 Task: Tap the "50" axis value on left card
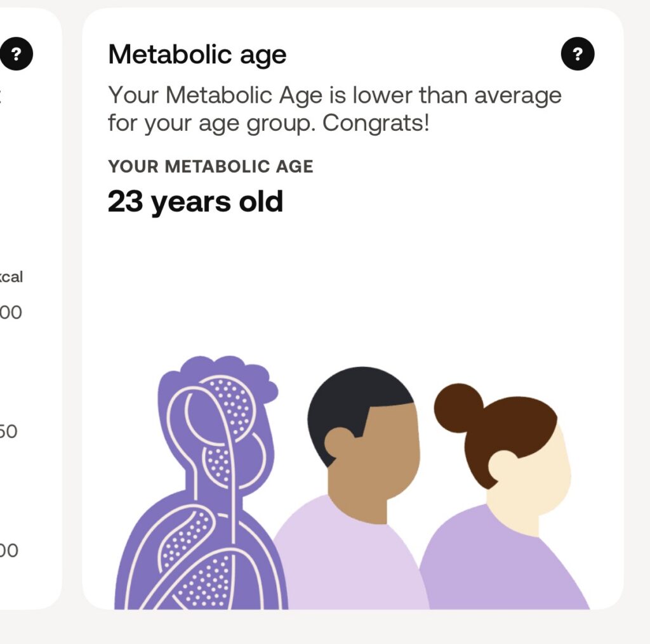(8, 431)
